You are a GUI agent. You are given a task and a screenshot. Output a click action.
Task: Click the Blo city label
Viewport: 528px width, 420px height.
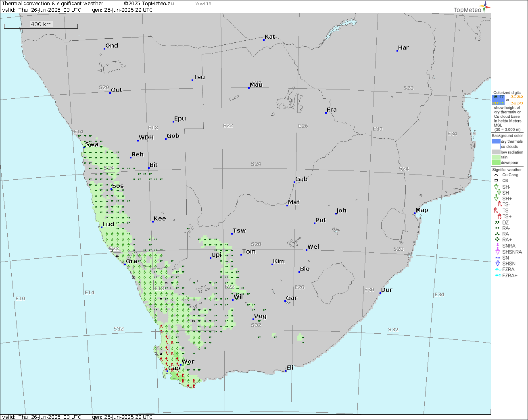coord(305,269)
